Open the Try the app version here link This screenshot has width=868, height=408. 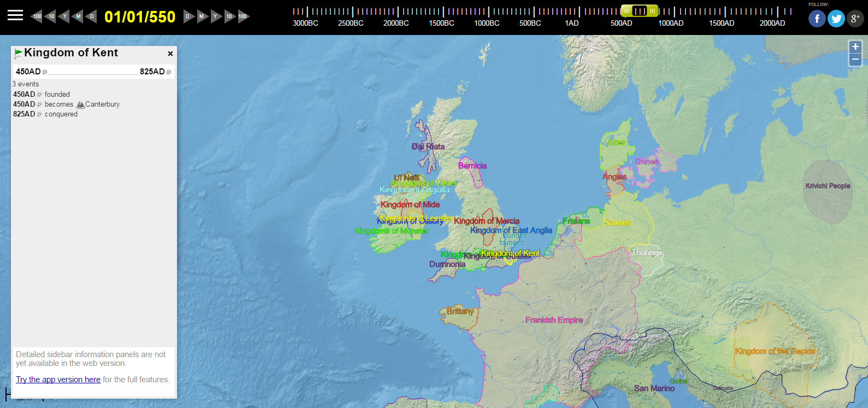58,380
